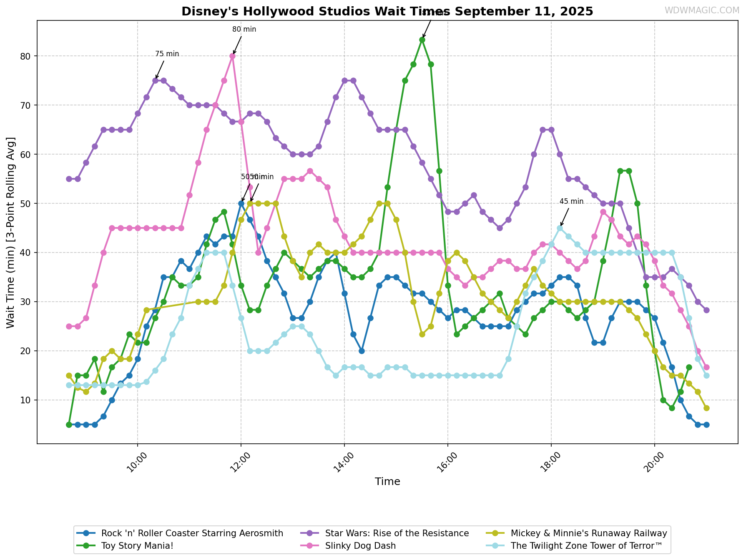The width and height of the screenshot is (746, 560).
Task: Click the Rise of the Resistance 75-minute peak point
Action: tap(155, 80)
